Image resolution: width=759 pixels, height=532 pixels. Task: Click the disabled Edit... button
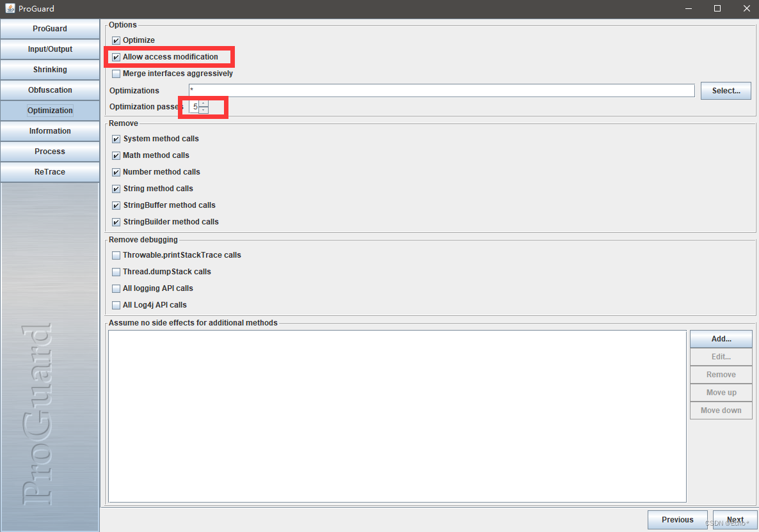point(721,357)
